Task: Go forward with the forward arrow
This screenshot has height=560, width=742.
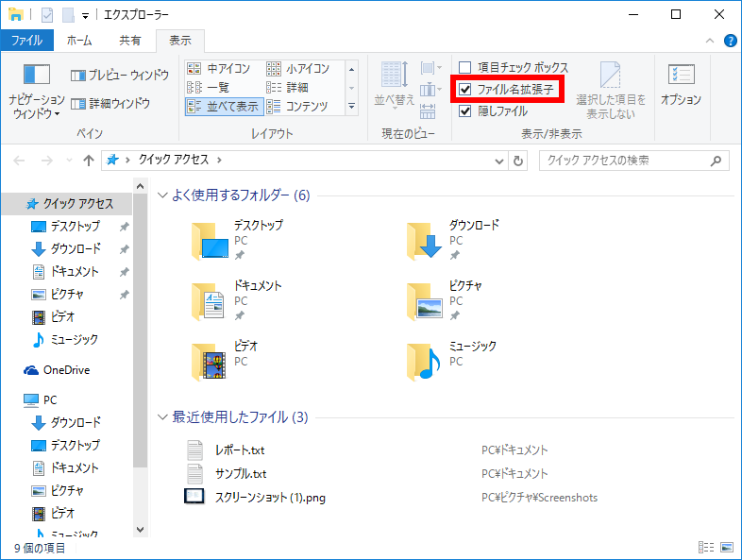Action: point(46,161)
